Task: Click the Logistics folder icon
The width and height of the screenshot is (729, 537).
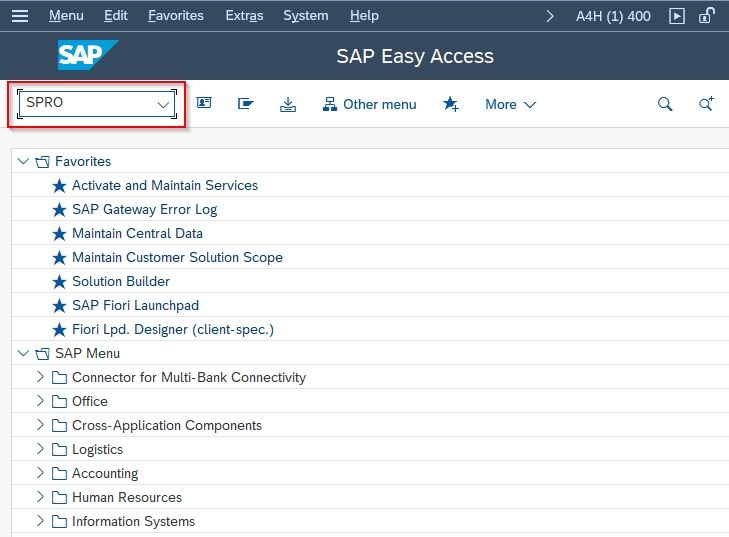Action: 59,450
